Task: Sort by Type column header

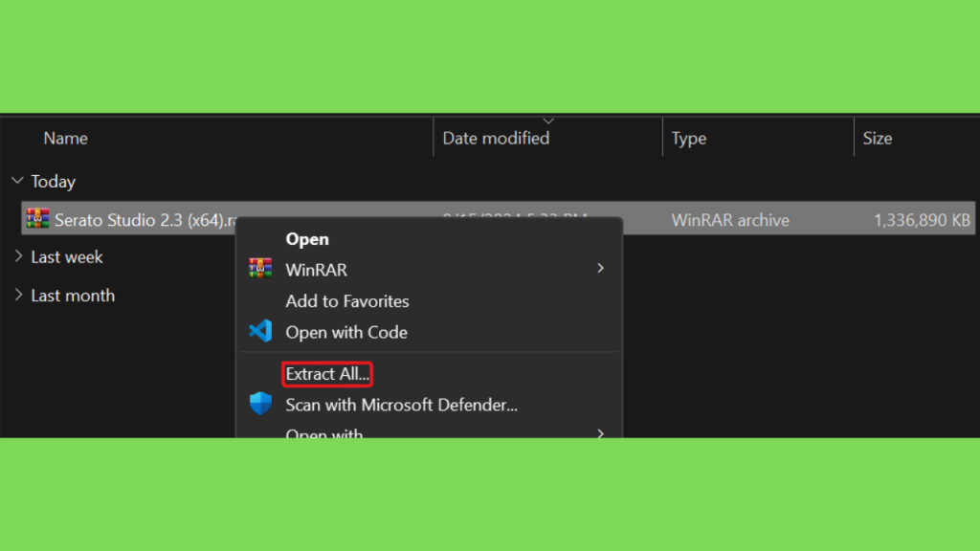Action: (689, 138)
